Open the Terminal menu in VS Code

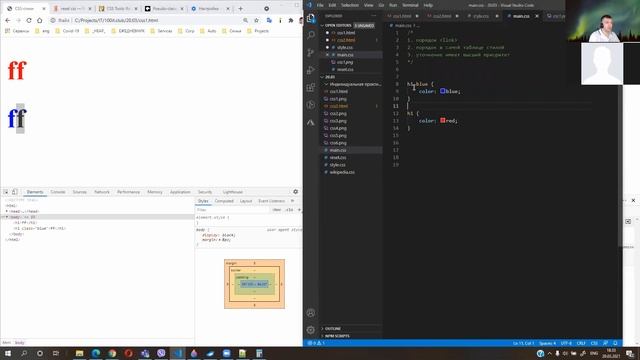pyautogui.click(x=410, y=5)
